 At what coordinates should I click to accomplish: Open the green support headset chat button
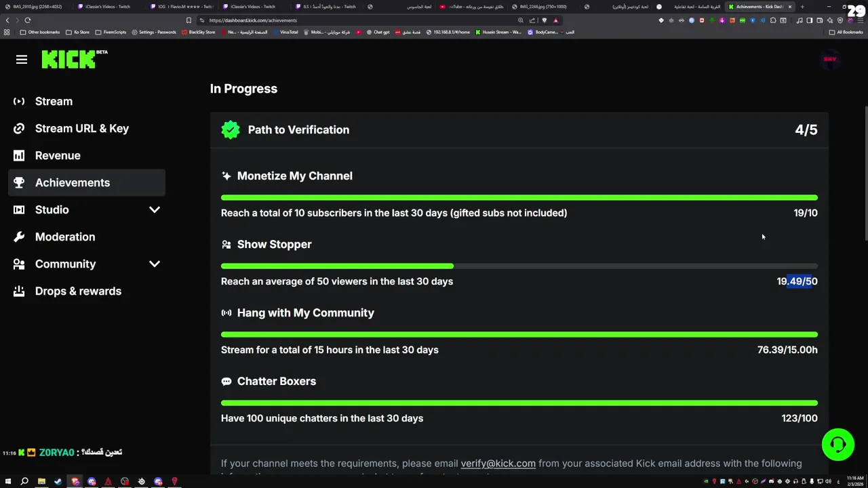tap(837, 445)
